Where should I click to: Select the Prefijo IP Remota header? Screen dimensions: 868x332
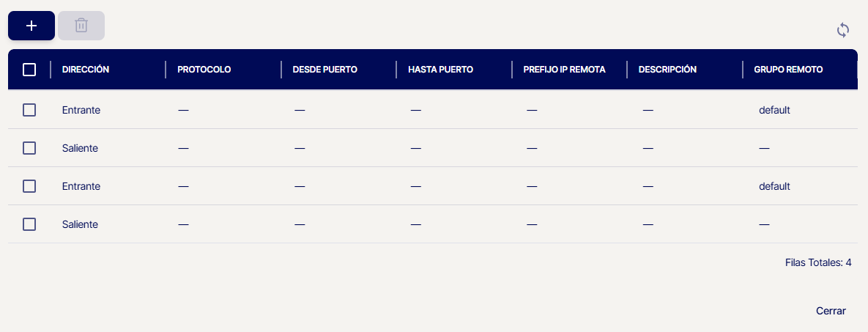564,70
